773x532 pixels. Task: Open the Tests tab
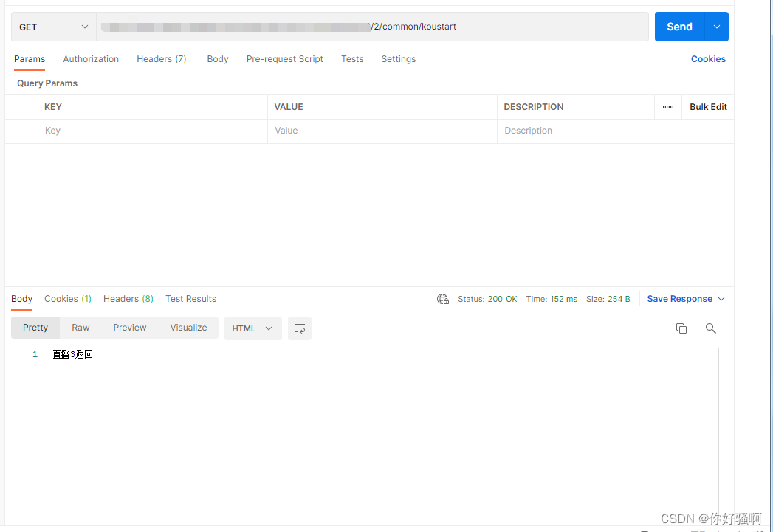[352, 58]
